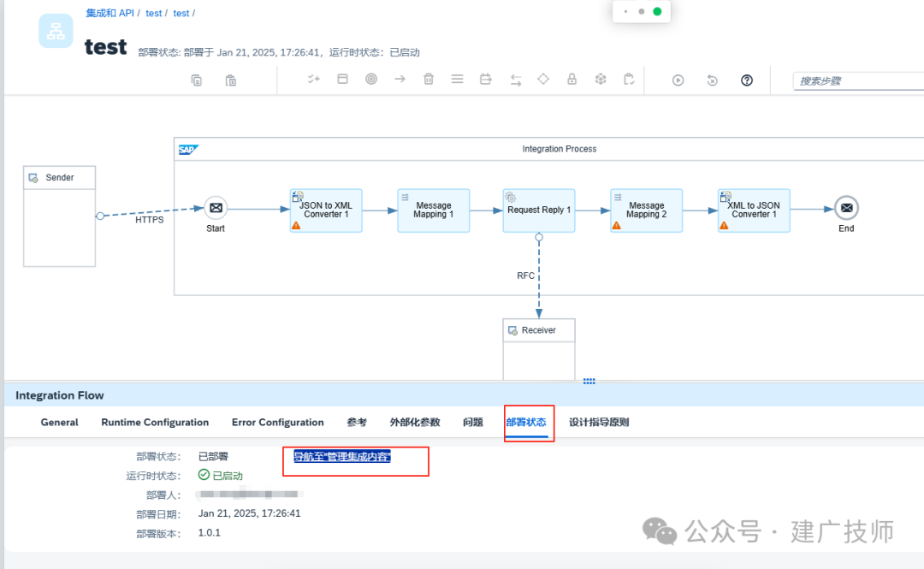
Task: Click the Integration Flow panel header
Action: click(464, 395)
